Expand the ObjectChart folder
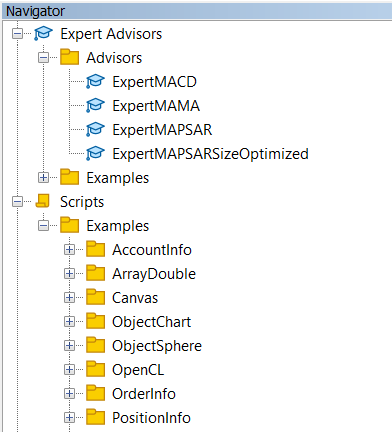392x432 pixels. pyautogui.click(x=69, y=322)
